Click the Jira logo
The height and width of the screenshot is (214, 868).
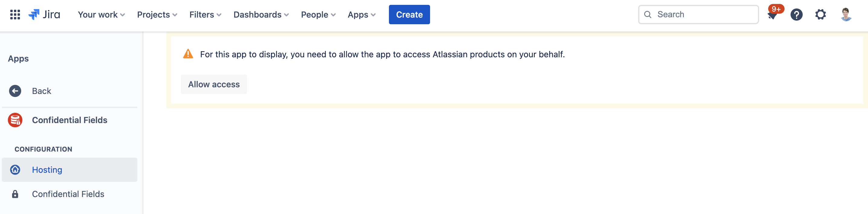(x=44, y=15)
